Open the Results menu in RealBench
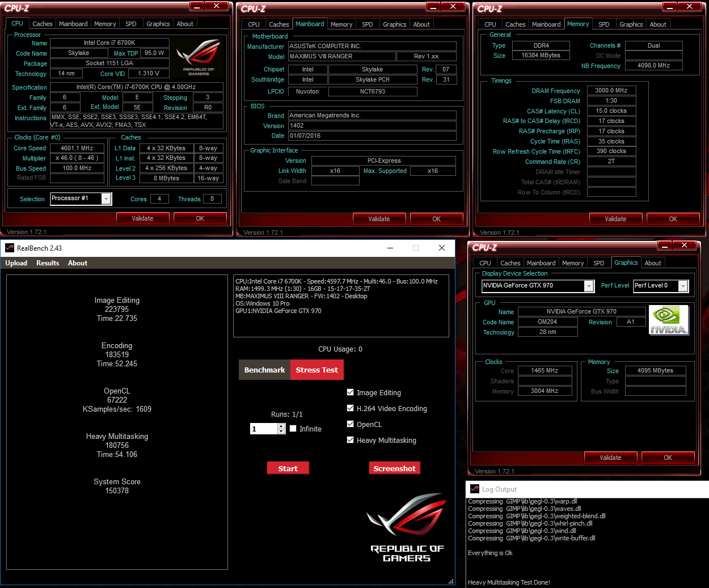 click(x=48, y=263)
